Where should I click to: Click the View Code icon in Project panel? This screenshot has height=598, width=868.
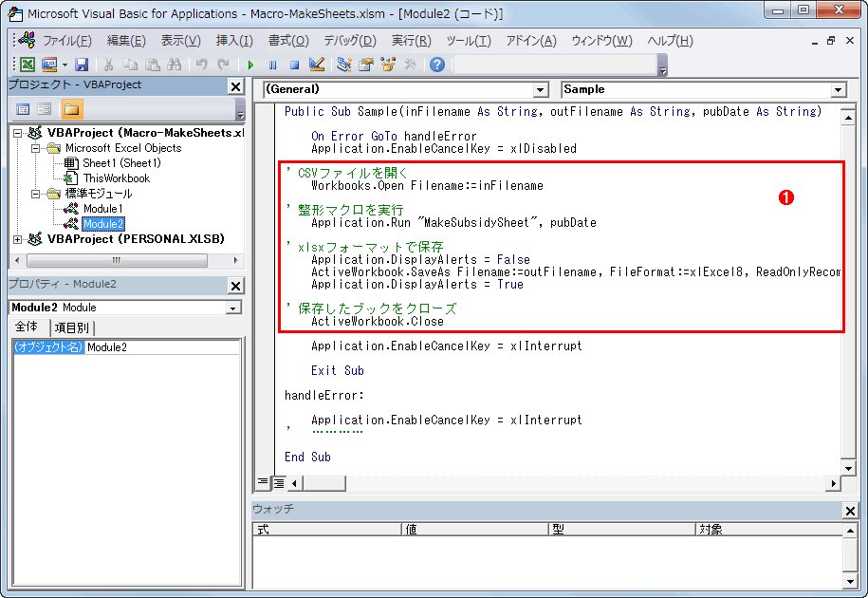23,109
